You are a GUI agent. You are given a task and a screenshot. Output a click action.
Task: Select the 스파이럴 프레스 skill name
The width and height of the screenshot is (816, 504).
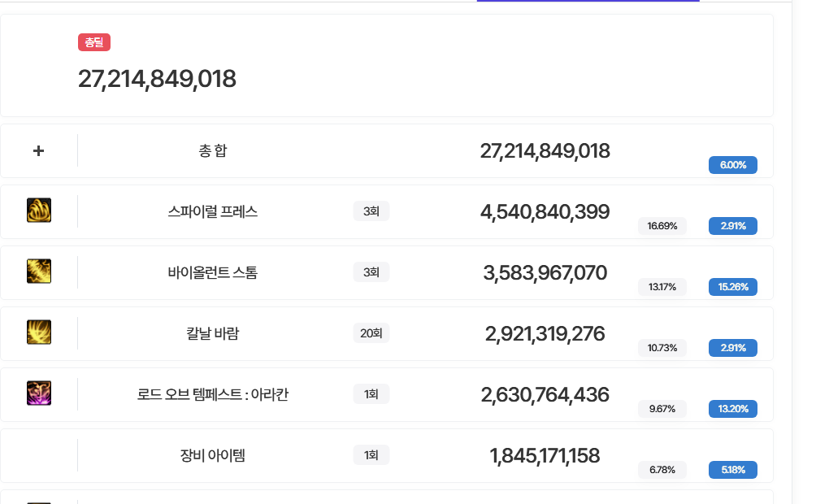click(x=213, y=211)
